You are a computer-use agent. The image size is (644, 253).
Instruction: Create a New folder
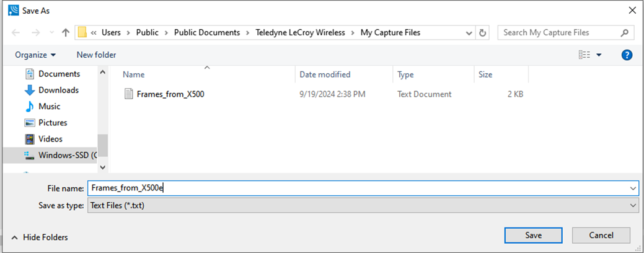97,55
